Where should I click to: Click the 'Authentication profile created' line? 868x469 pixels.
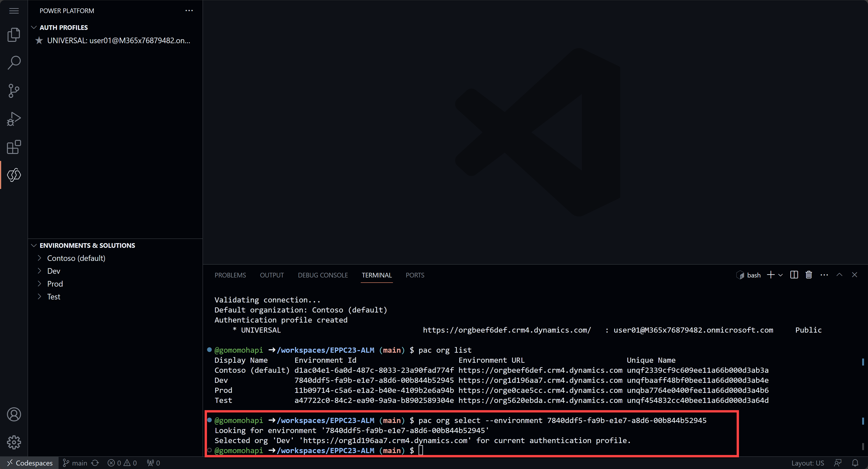point(281,320)
